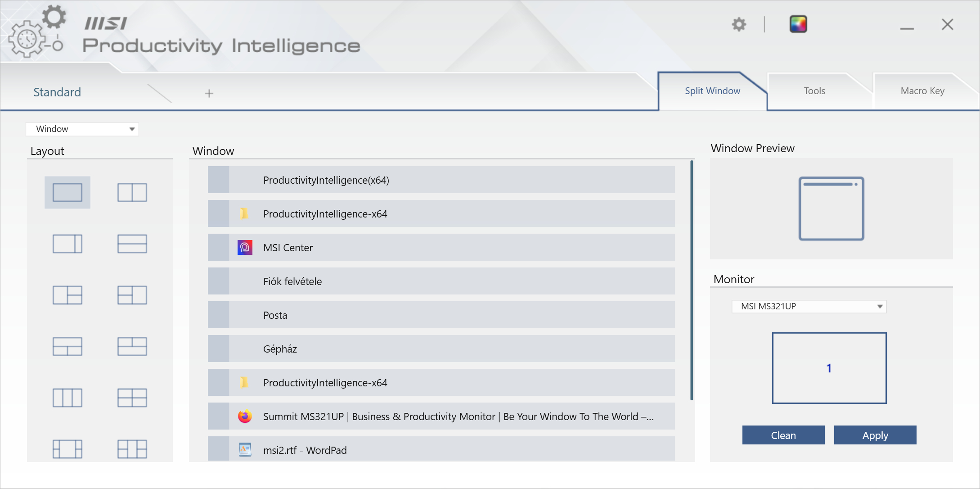Viewport: 980px width, 489px height.
Task: Toggle selection box for MSI Center row
Action: click(218, 247)
